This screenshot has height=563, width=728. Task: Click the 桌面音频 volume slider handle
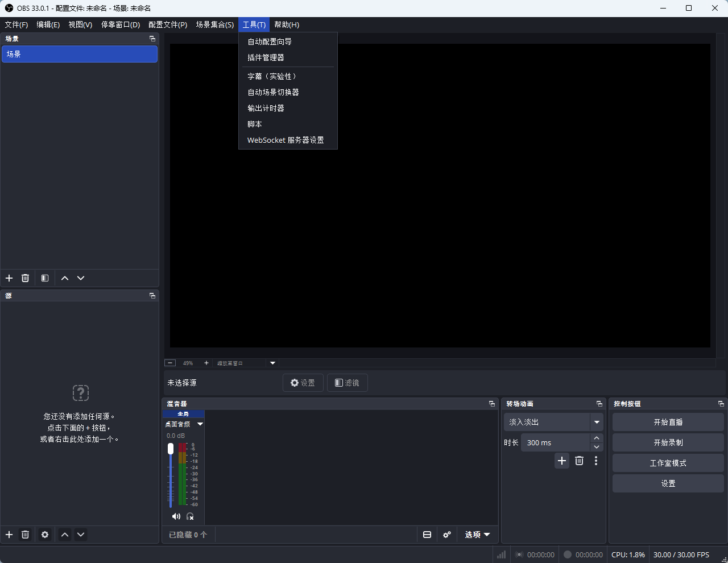pyautogui.click(x=171, y=449)
